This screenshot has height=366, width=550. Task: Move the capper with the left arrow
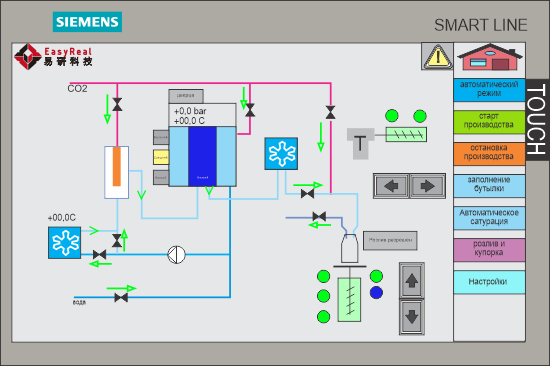pyautogui.click(x=391, y=186)
